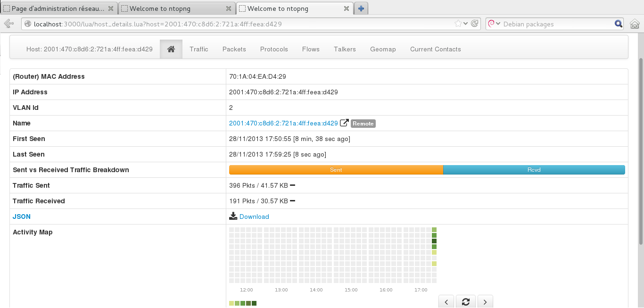
Task: Open the URL history dropdown arrow
Action: [466, 24]
